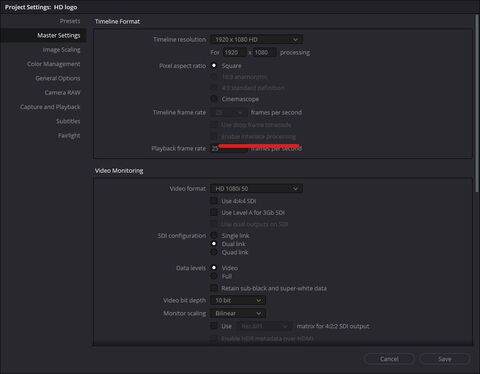
Task: Open the Timeline frame rate dropdown
Action: click(x=229, y=113)
